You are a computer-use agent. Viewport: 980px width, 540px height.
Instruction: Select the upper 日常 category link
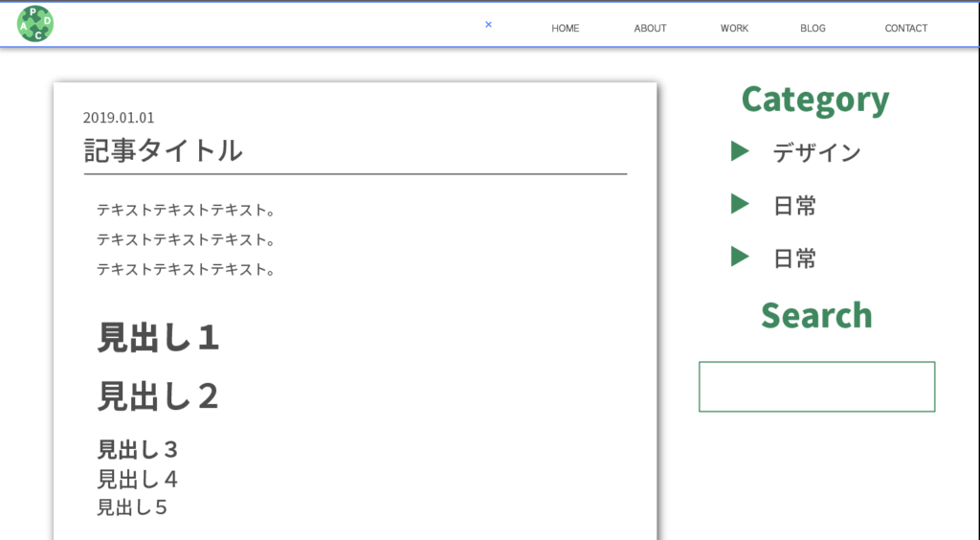click(794, 205)
